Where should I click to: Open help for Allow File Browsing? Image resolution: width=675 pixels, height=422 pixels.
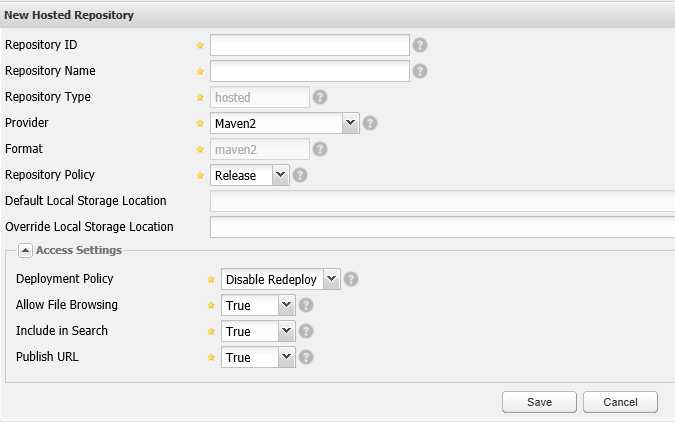306,305
